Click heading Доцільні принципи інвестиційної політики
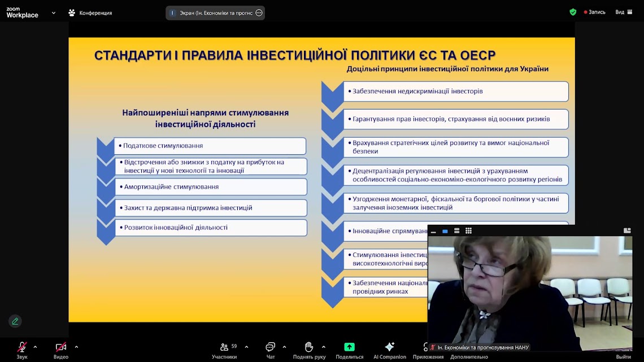Screen dimensions: 644x362 447,69
